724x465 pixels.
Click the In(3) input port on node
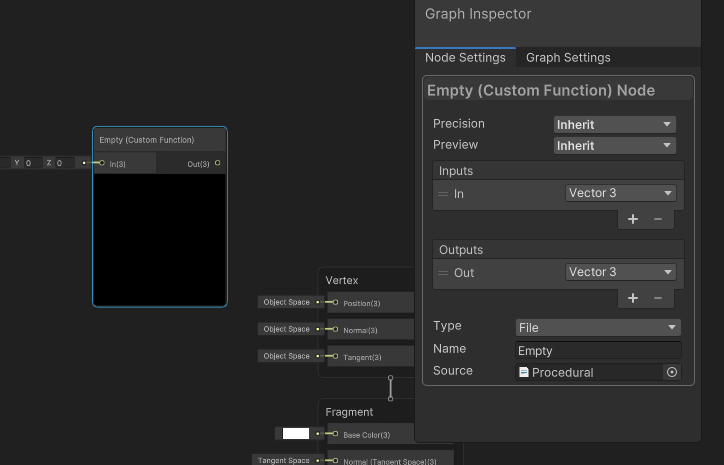tap(102, 163)
